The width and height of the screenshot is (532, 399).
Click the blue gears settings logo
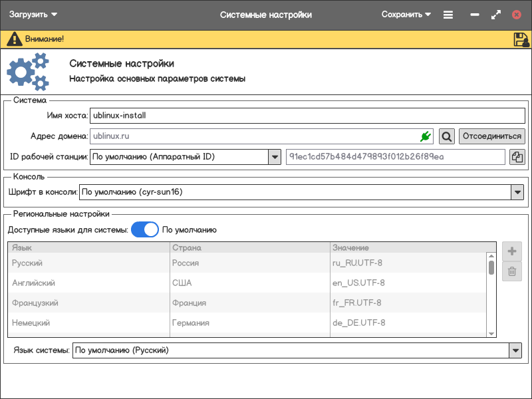(28, 72)
